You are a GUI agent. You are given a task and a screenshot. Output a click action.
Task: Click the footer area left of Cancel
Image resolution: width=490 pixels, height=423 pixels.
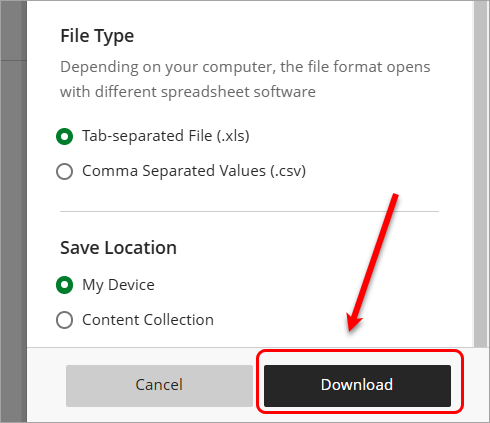pos(46,386)
